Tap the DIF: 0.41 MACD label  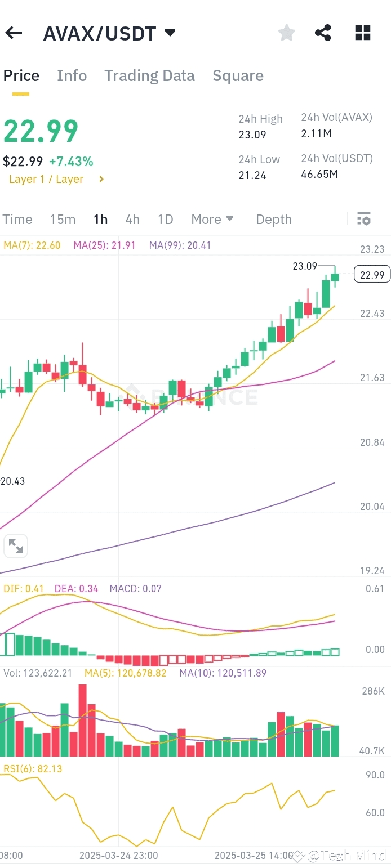[x=24, y=589]
